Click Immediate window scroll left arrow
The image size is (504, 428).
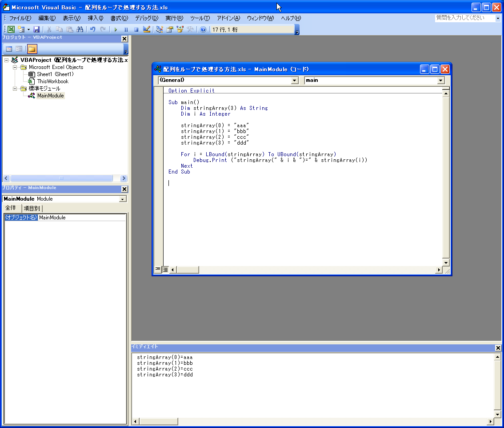(135, 421)
